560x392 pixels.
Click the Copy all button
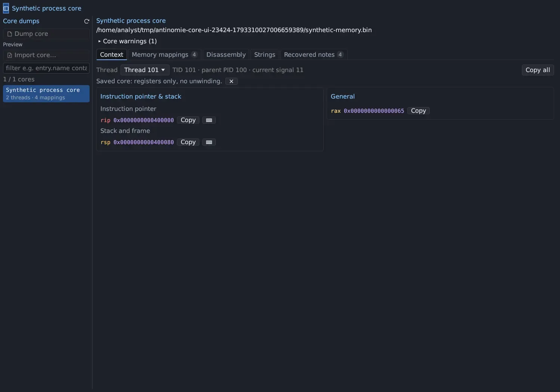coord(538,70)
